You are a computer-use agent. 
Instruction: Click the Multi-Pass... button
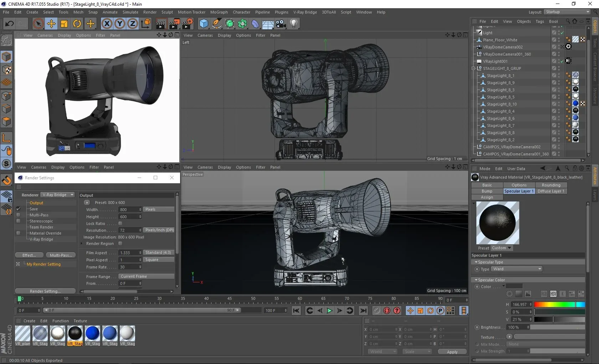click(x=61, y=255)
